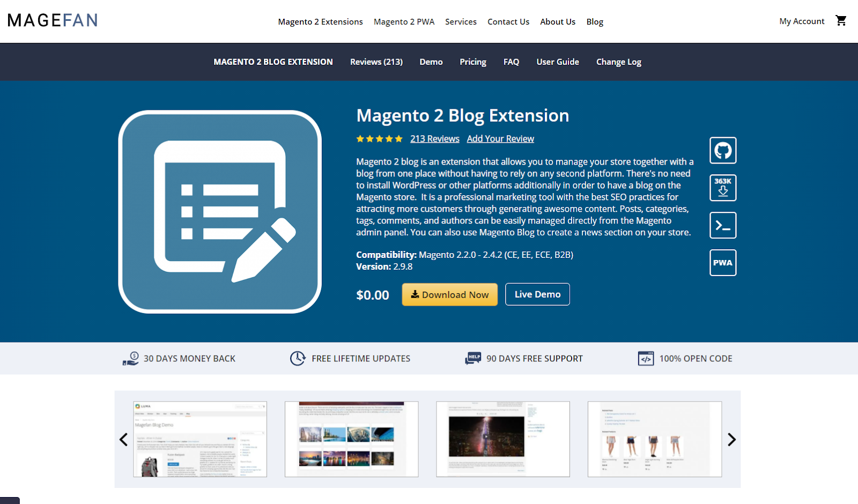Click the money back hand icon
This screenshot has width=858, height=504.
pos(131,359)
